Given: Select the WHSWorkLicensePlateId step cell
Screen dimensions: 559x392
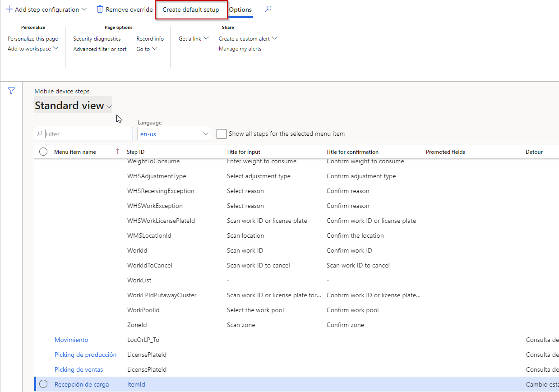Looking at the screenshot, I should pyautogui.click(x=161, y=221).
